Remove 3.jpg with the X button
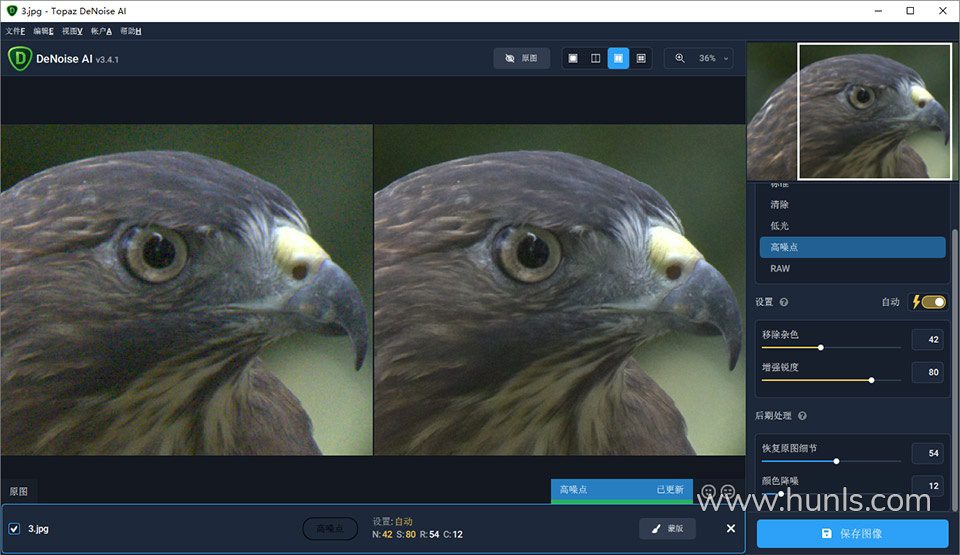The image size is (960, 555). pos(730,529)
